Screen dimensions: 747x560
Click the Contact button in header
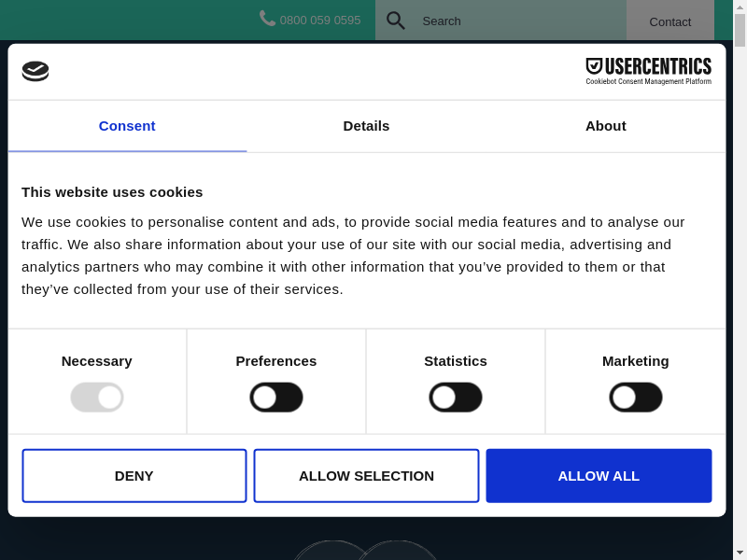pos(669,21)
